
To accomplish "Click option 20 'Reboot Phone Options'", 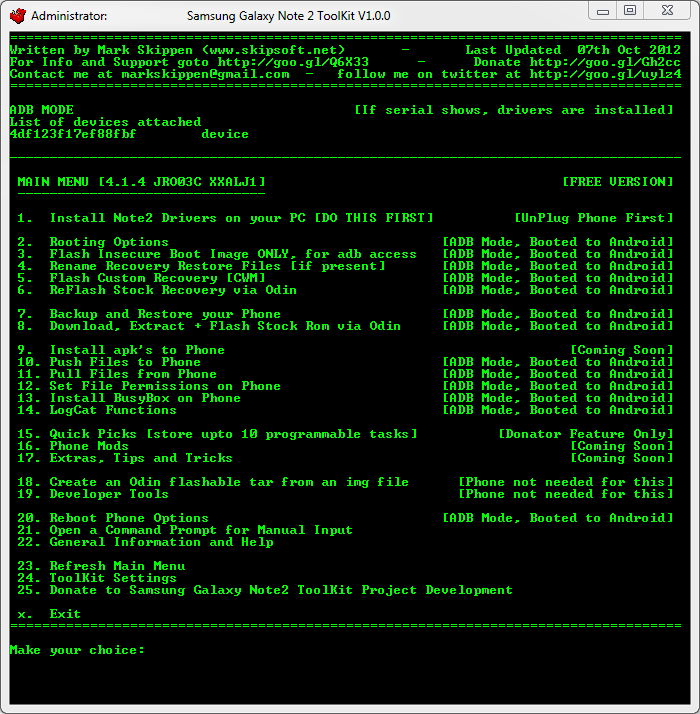I will 113,518.
